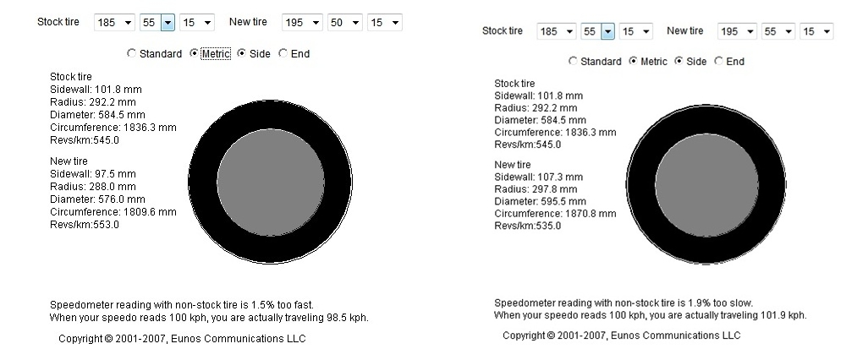
Task: Click 'Circumference: 1836.3 mm' in right calculator
Action: pos(555,132)
